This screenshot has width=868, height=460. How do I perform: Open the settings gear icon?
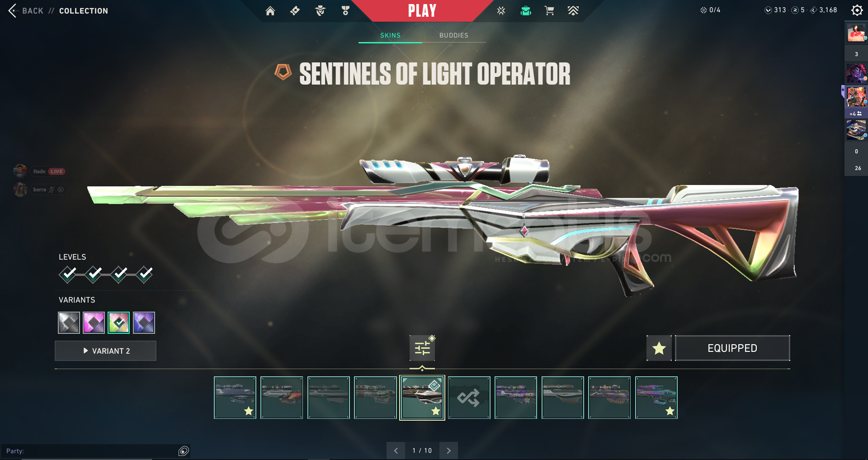click(x=857, y=10)
